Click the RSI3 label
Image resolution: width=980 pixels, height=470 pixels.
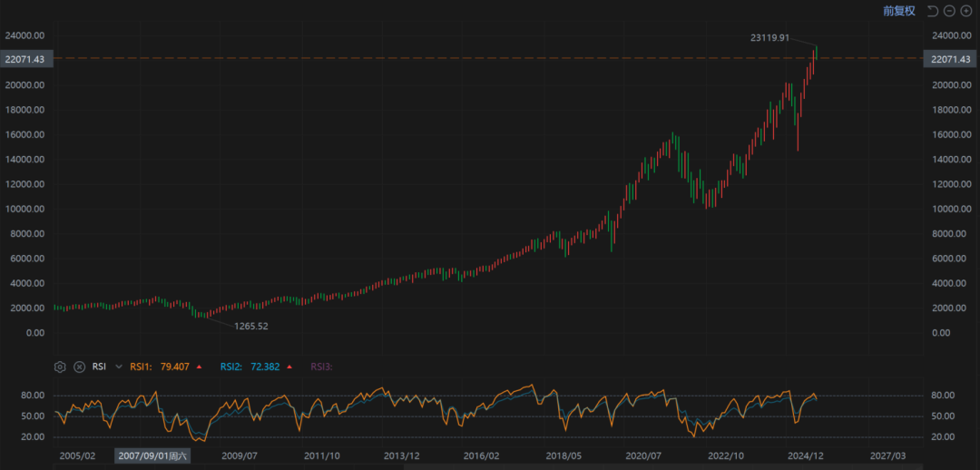pyautogui.click(x=322, y=367)
